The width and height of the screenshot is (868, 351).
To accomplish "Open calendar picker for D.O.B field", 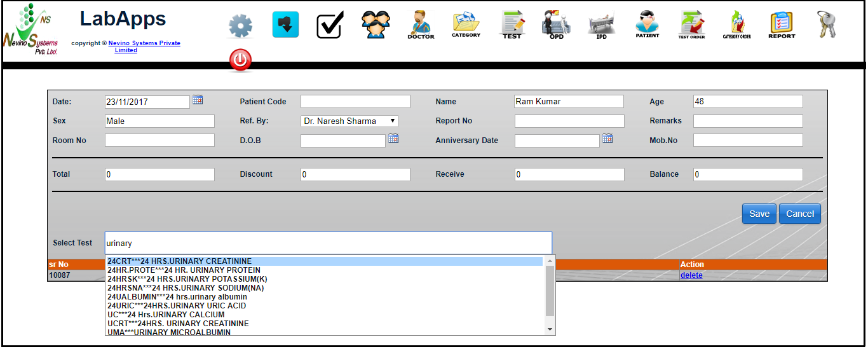I will coord(393,139).
